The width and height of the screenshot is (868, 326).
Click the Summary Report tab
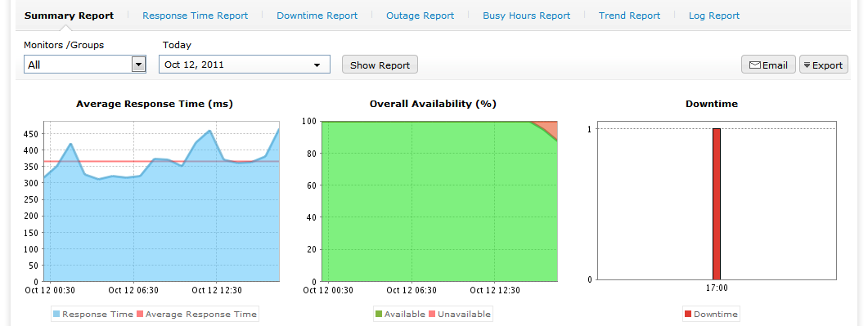pos(70,16)
